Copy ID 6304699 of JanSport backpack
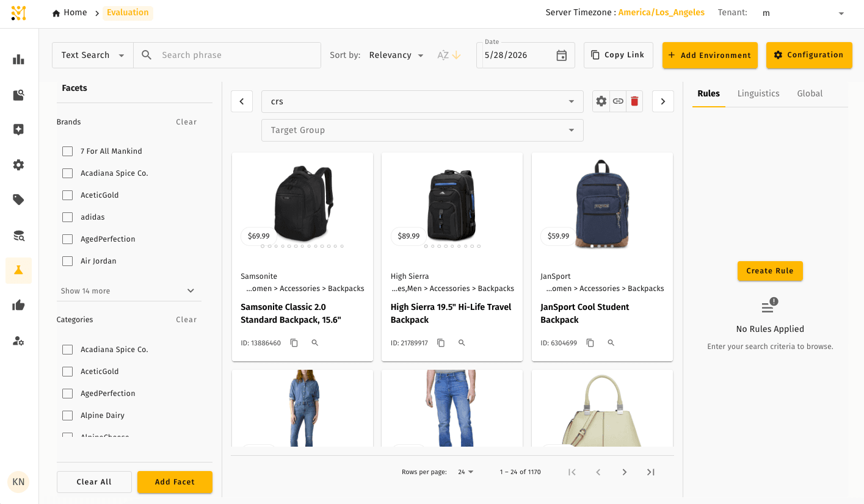The width and height of the screenshot is (864, 504). point(590,343)
